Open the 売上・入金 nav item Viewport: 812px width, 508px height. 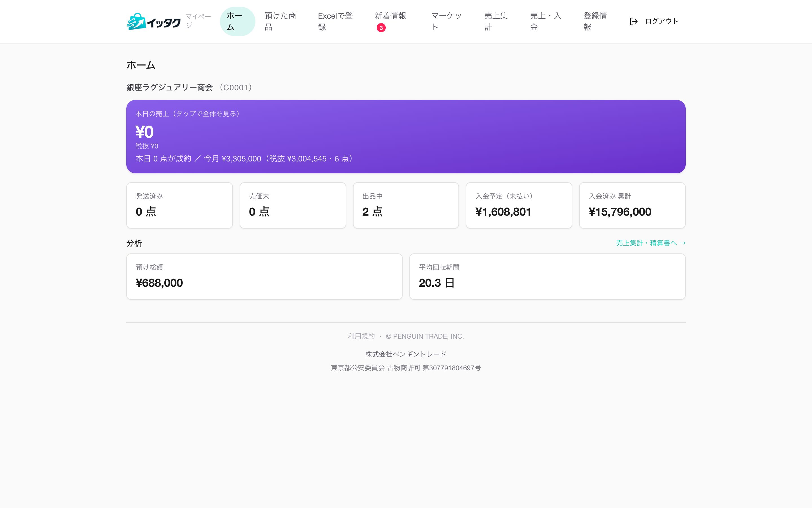point(548,21)
